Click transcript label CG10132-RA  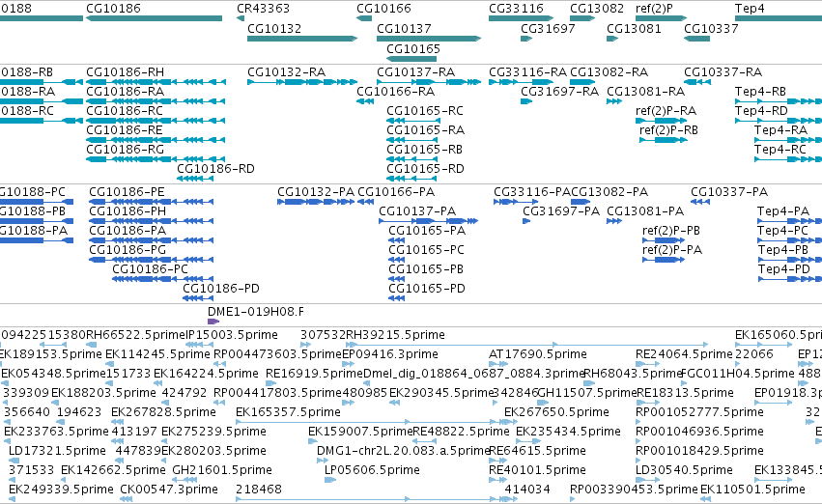coord(286,71)
